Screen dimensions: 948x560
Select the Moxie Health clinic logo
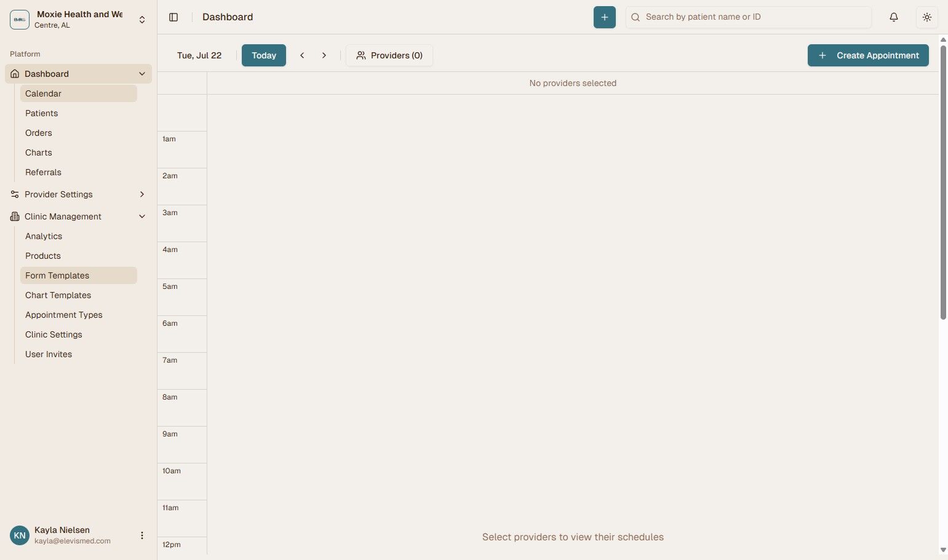pyautogui.click(x=19, y=19)
